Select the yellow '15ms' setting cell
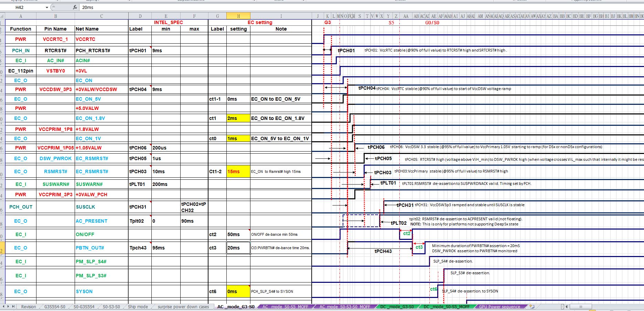Screen dimensions: 644x311 pyautogui.click(x=238, y=171)
